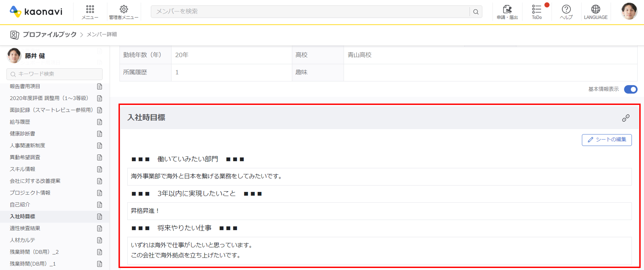Click document icon beside 給与履歴
The width and height of the screenshot is (644, 270).
(x=99, y=122)
